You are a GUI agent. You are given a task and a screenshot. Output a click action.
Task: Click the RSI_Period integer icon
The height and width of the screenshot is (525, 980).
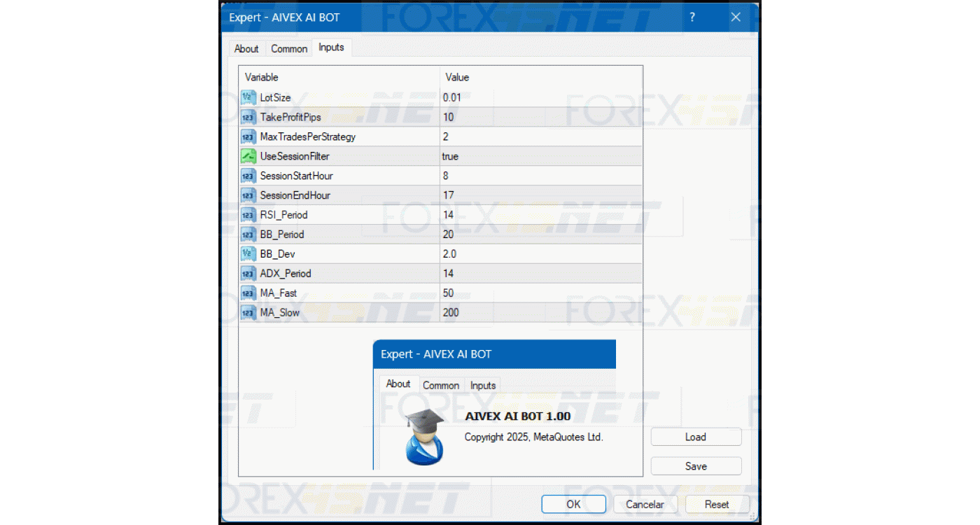[248, 215]
